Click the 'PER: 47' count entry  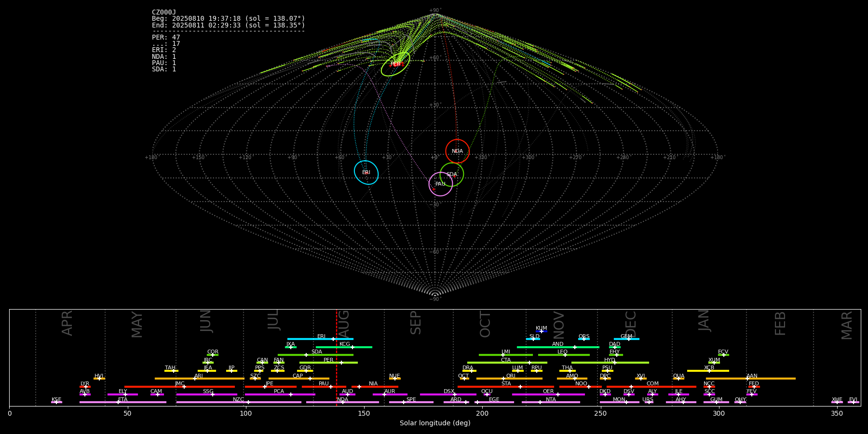(166, 37)
